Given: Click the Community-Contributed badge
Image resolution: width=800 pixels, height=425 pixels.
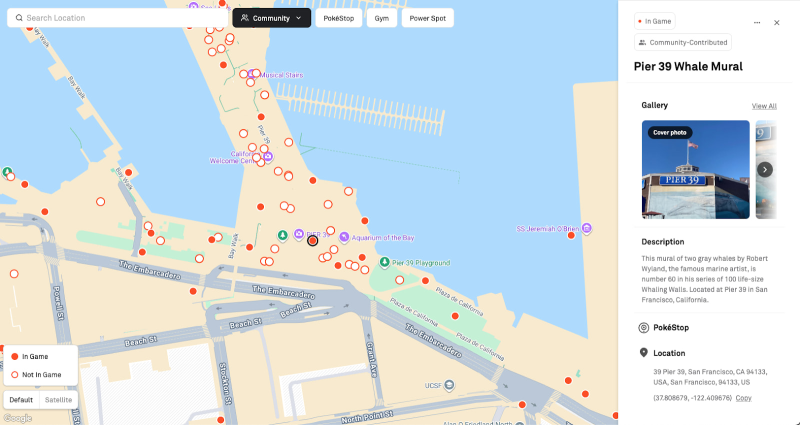Looking at the screenshot, I should pos(683,42).
